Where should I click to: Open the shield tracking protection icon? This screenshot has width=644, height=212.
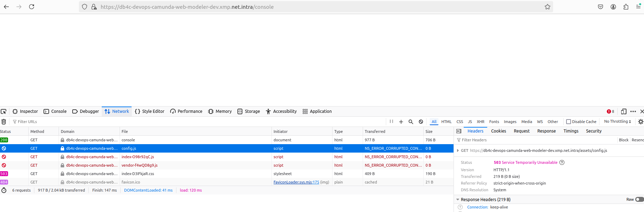tap(85, 7)
